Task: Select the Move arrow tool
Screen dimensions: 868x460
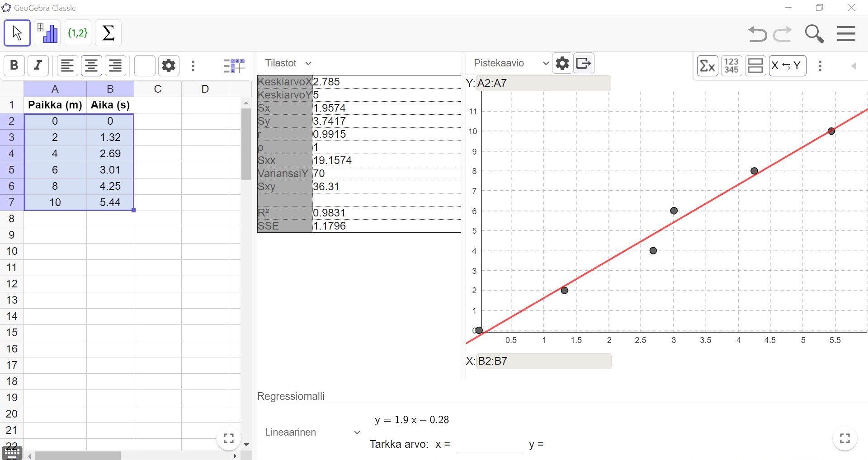Action: click(17, 33)
